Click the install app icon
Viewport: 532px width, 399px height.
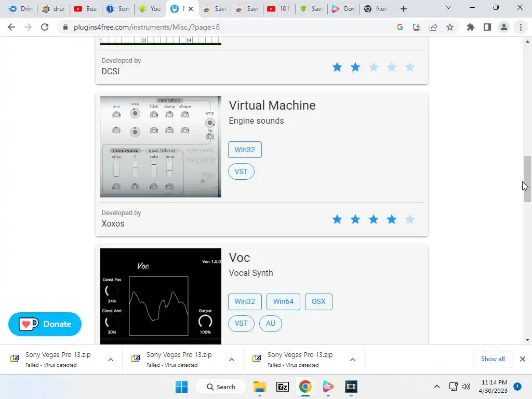[x=416, y=27]
